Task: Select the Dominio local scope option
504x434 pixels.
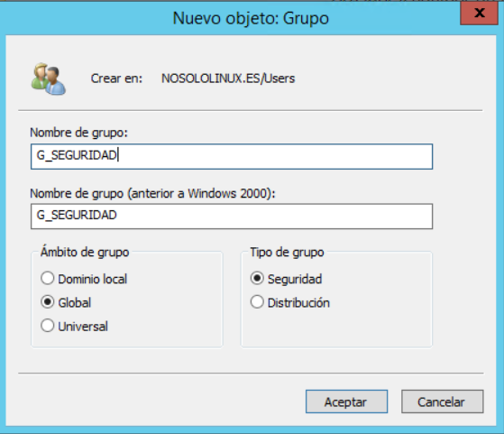Action: tap(84, 279)
